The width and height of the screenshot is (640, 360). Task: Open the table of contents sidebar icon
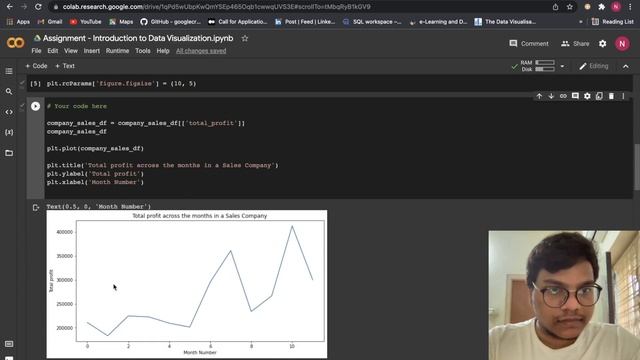pos(9,71)
